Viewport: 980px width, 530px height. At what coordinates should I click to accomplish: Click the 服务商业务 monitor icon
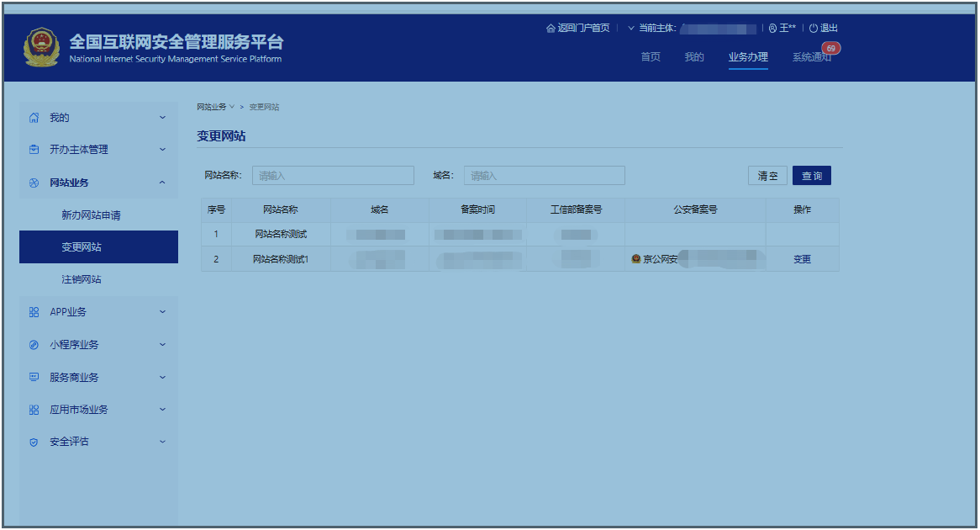(x=34, y=377)
